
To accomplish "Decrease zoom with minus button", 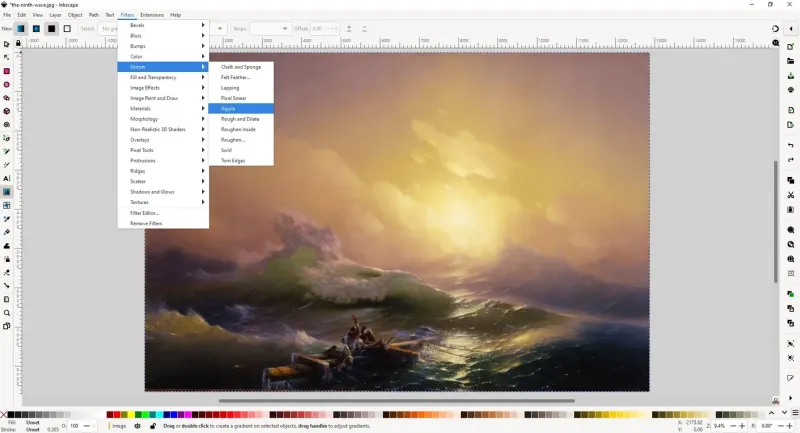I will coord(733,426).
